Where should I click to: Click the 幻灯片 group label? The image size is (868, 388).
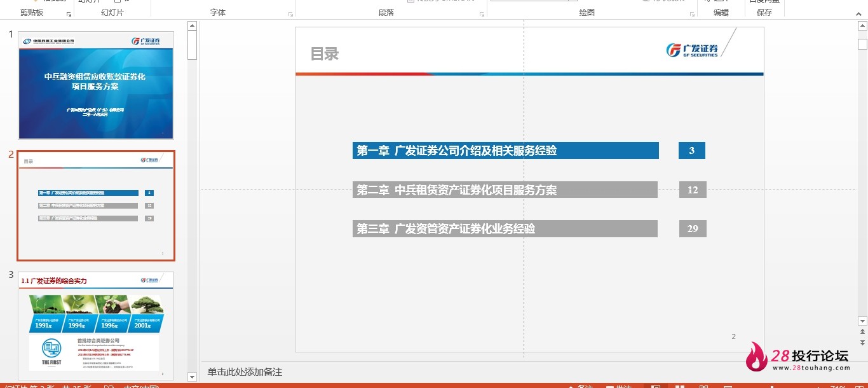point(112,13)
